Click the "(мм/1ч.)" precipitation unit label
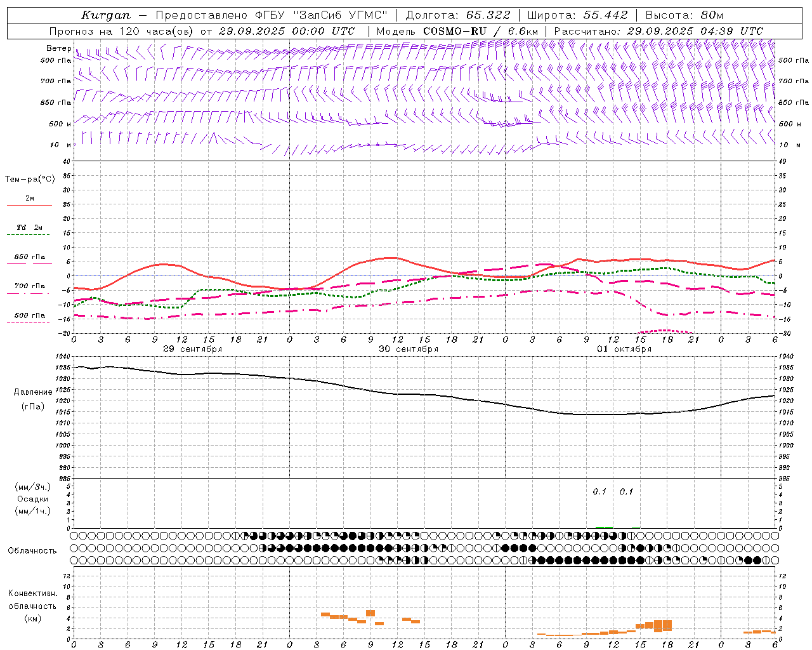Viewport: 812px width, 650px height. point(33,511)
